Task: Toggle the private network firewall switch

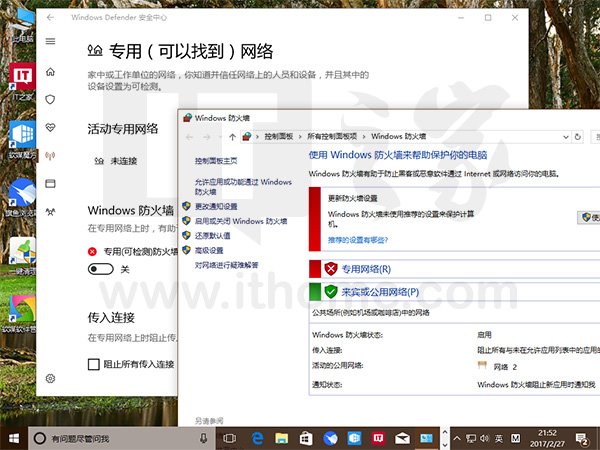Action: click(101, 269)
